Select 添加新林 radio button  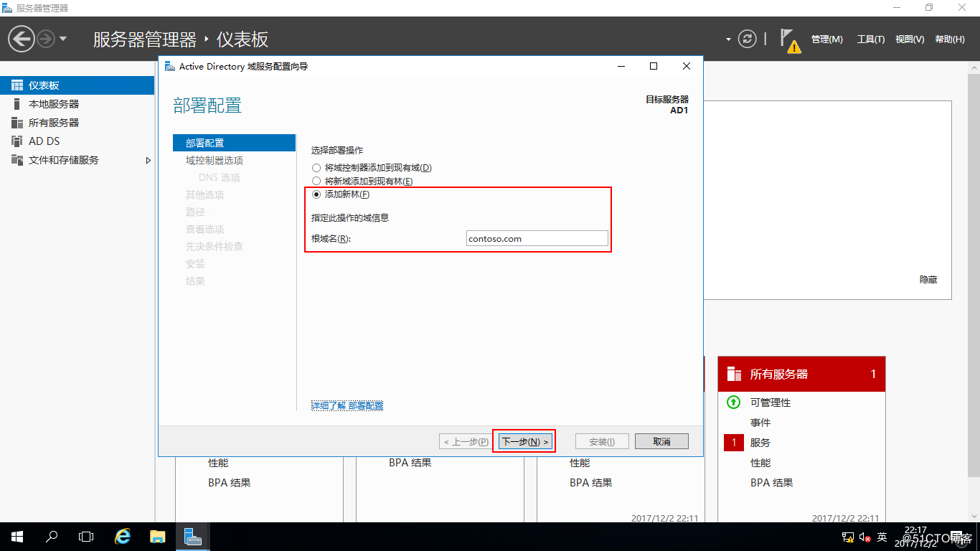click(316, 194)
